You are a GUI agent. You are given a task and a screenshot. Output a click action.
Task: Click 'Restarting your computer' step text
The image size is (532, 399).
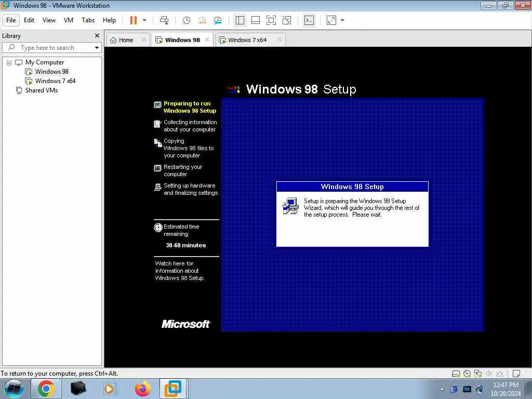pyautogui.click(x=182, y=170)
